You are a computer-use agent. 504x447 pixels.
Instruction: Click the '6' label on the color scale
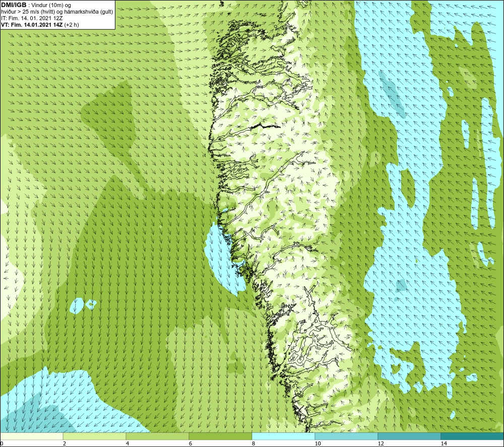click(x=191, y=444)
